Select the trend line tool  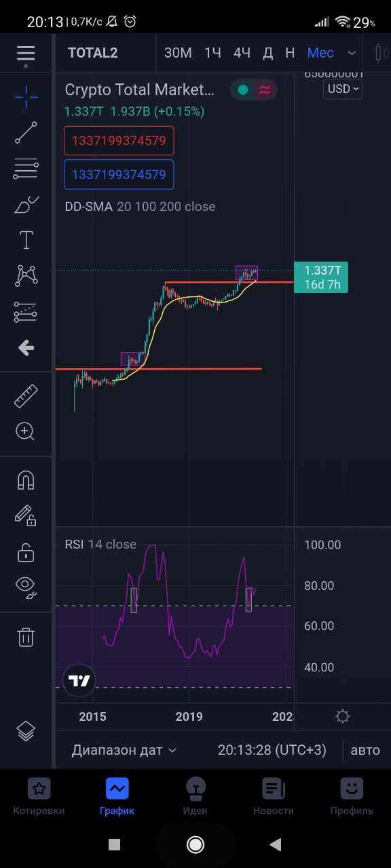tap(26, 133)
